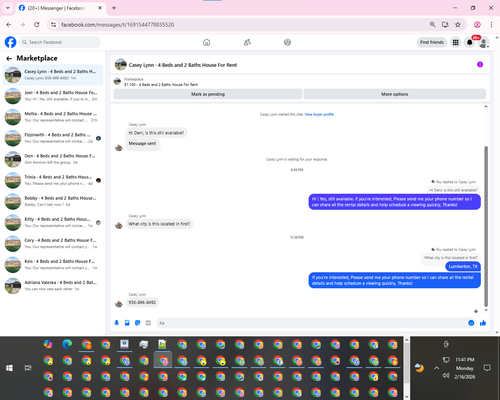The height and width of the screenshot is (400, 500).
Task: Send a thumbs-up like
Action: pos(483,323)
